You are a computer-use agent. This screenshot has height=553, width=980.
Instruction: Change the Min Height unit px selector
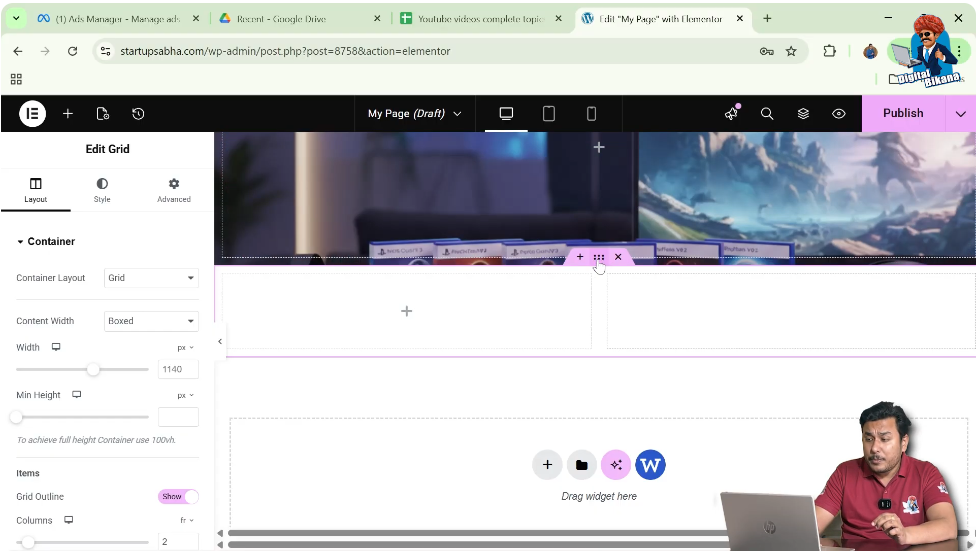click(186, 396)
